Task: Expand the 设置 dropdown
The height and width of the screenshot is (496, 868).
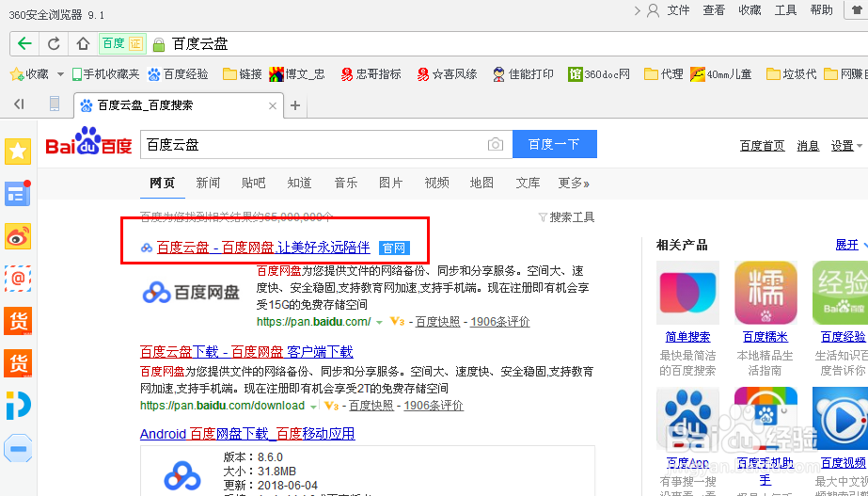Action: [x=847, y=146]
